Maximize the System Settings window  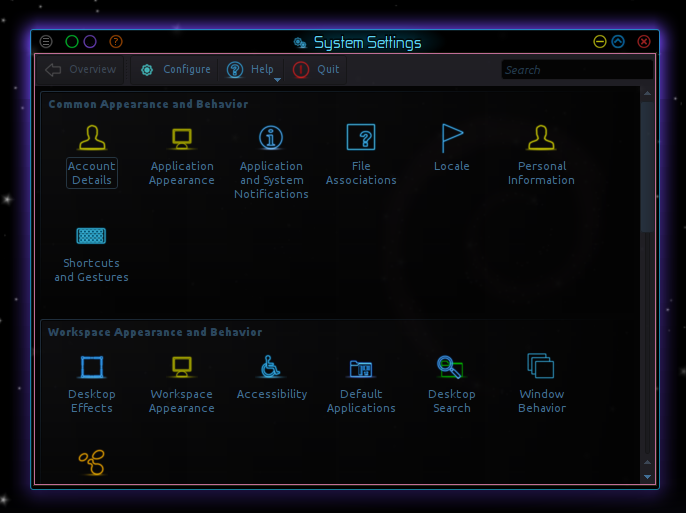[618, 42]
